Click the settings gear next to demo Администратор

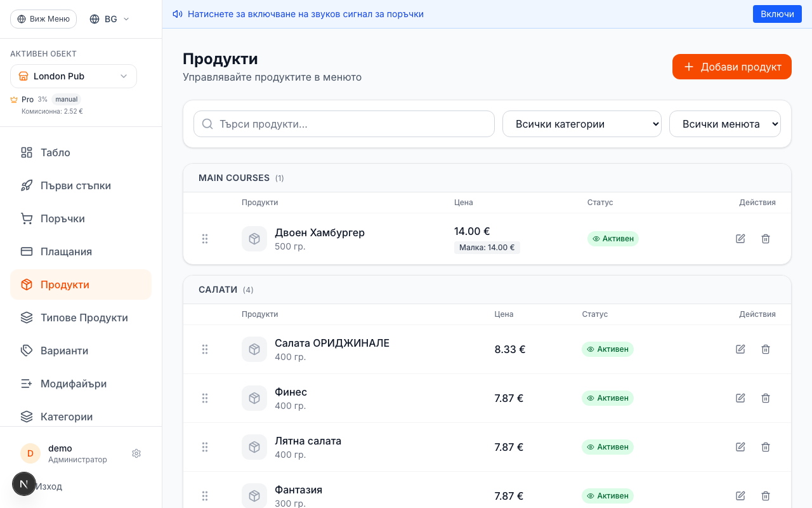coord(136,453)
